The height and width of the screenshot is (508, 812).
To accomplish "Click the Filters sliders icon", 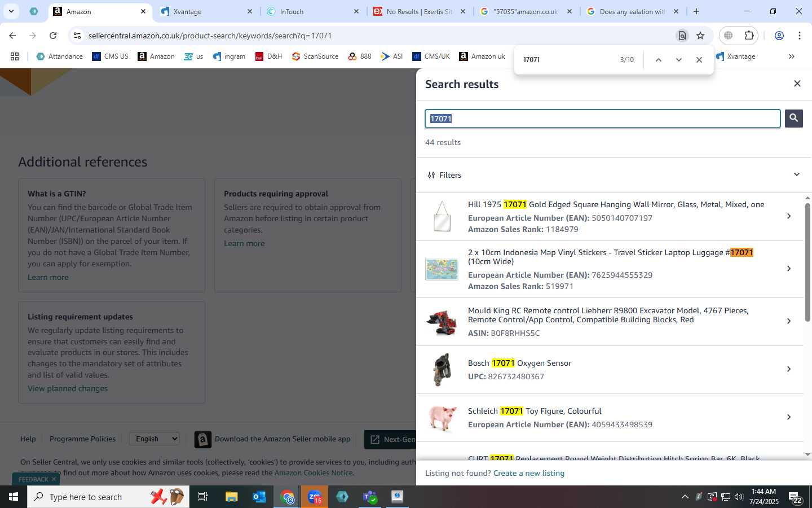I will (431, 175).
